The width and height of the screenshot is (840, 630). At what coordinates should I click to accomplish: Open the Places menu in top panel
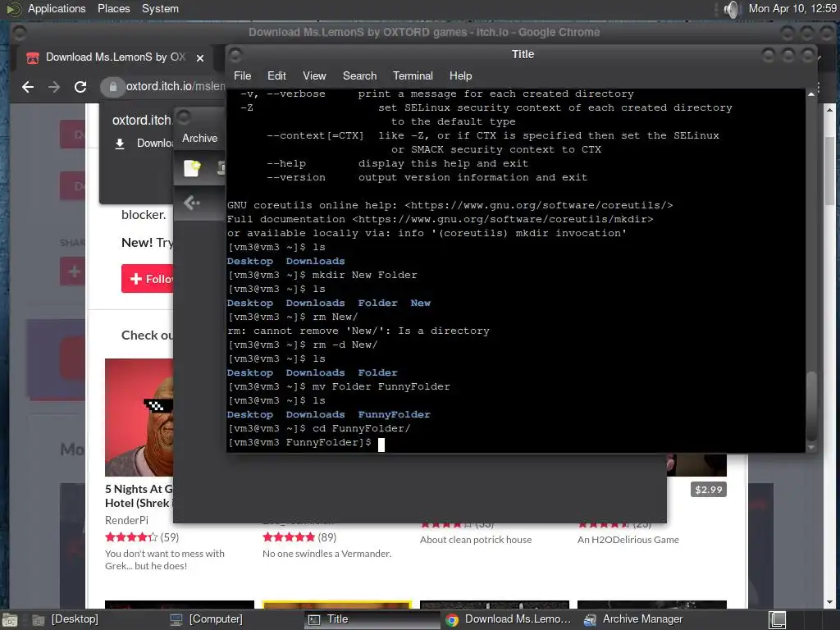click(x=113, y=8)
